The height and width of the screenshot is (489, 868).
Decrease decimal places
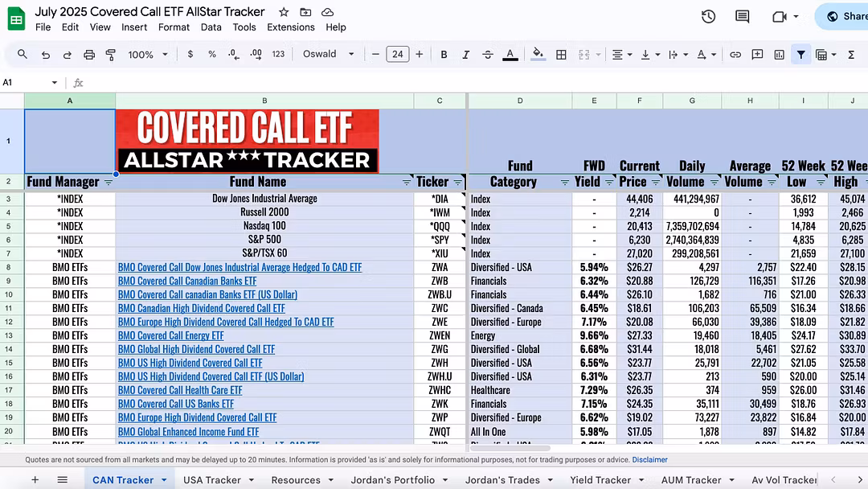pos(234,54)
